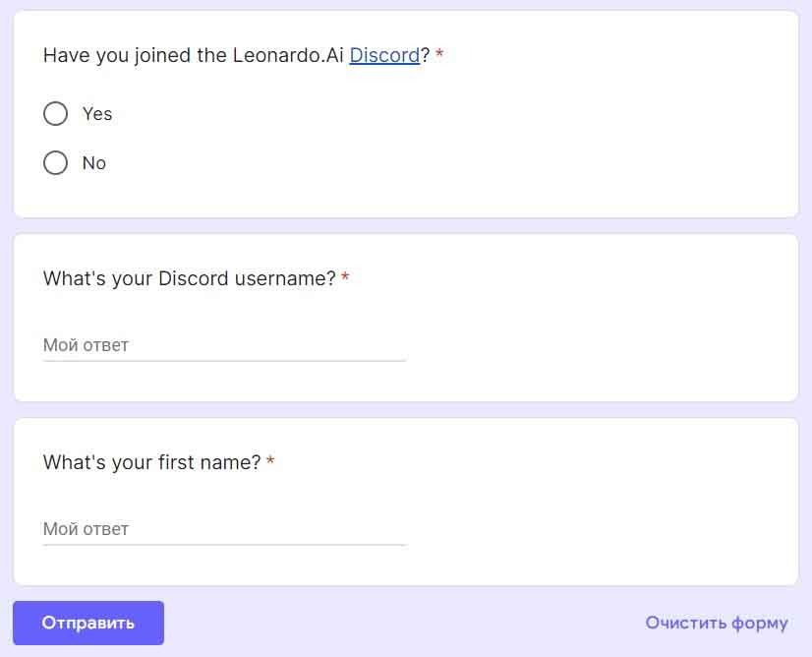Click the question mark after the Discord link
The width and height of the screenshot is (812, 657).
[x=426, y=55]
